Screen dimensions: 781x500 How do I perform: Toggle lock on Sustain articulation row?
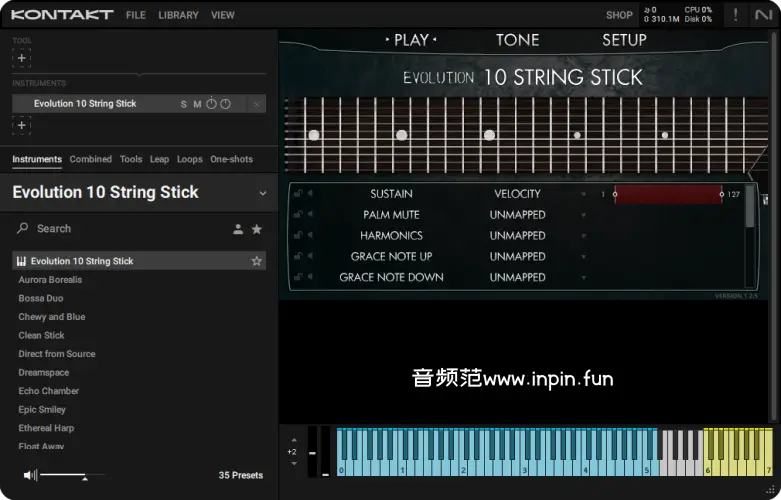(x=298, y=194)
